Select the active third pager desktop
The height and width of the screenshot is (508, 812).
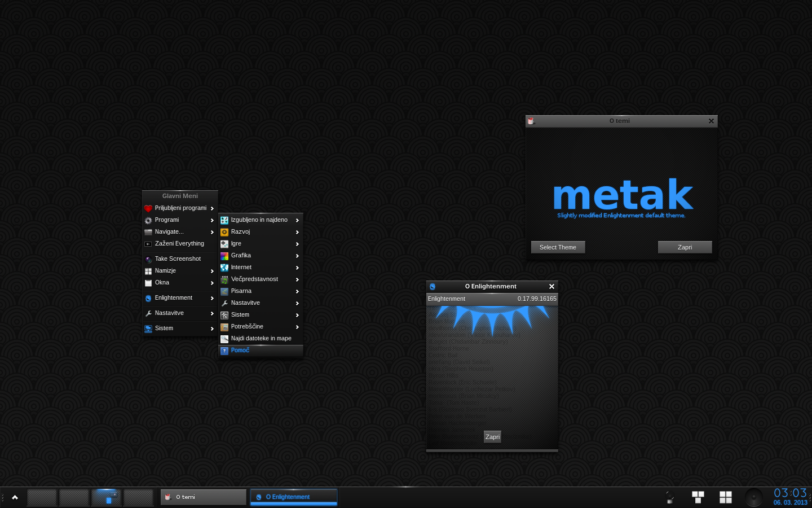106,497
